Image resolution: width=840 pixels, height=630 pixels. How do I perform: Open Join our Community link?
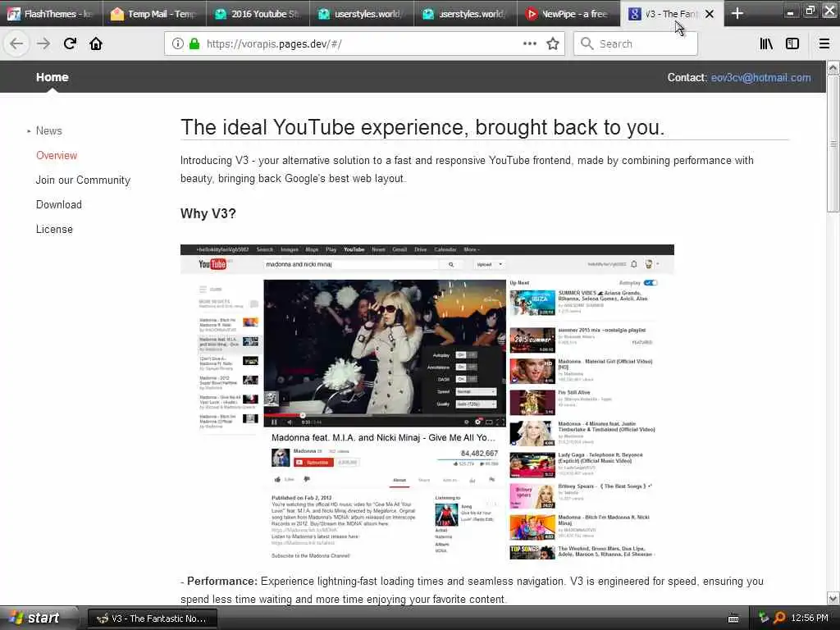coord(83,180)
